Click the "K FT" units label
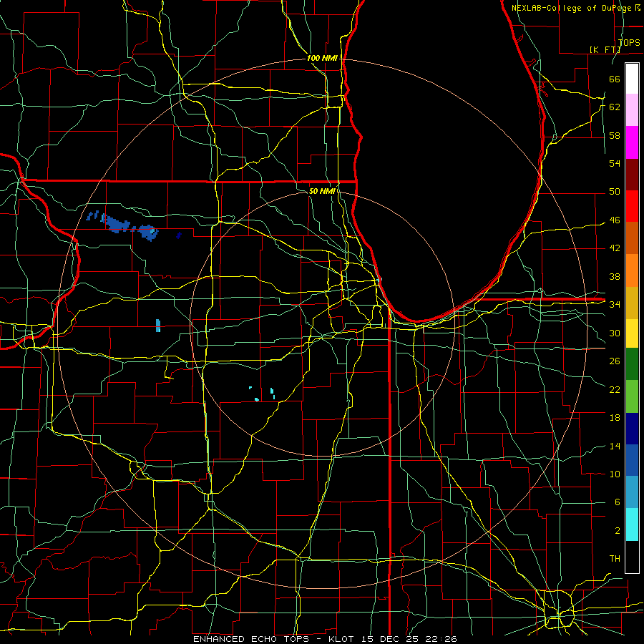Image resolution: width=644 pixels, height=644 pixels. [605, 49]
